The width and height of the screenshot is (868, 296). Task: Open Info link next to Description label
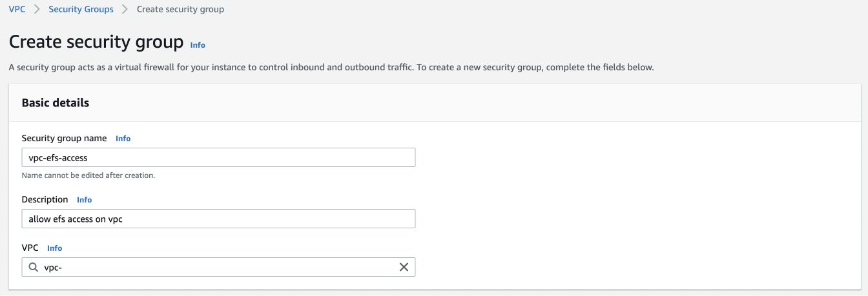(84, 200)
